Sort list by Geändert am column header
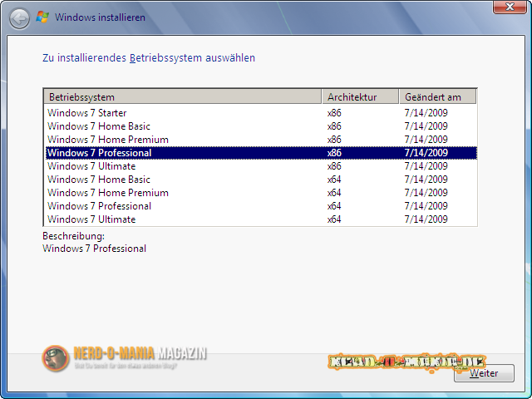The image size is (532, 399). coord(438,97)
